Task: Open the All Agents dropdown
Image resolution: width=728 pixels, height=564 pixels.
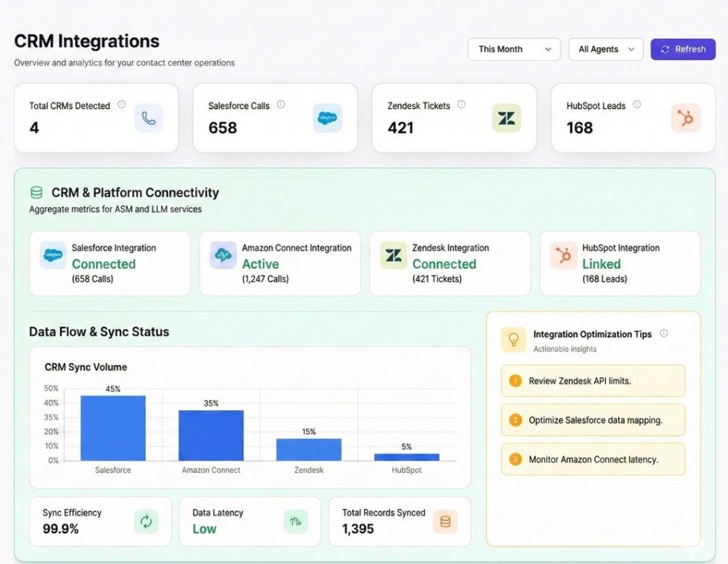Action: 606,49
